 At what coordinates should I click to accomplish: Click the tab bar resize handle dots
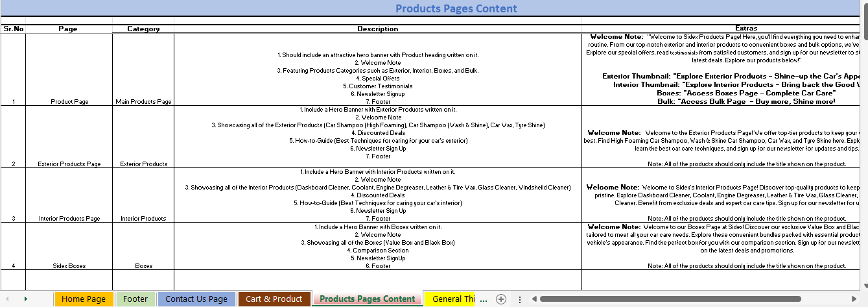pyautogui.click(x=519, y=299)
